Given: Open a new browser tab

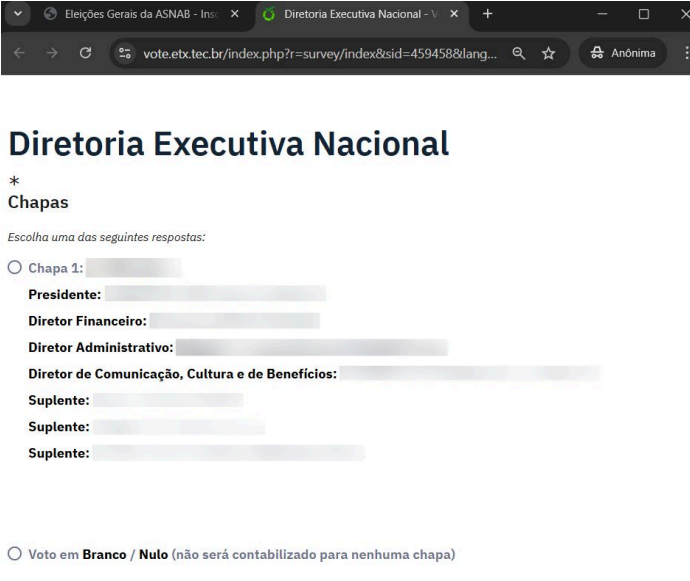Looking at the screenshot, I should coord(488,16).
